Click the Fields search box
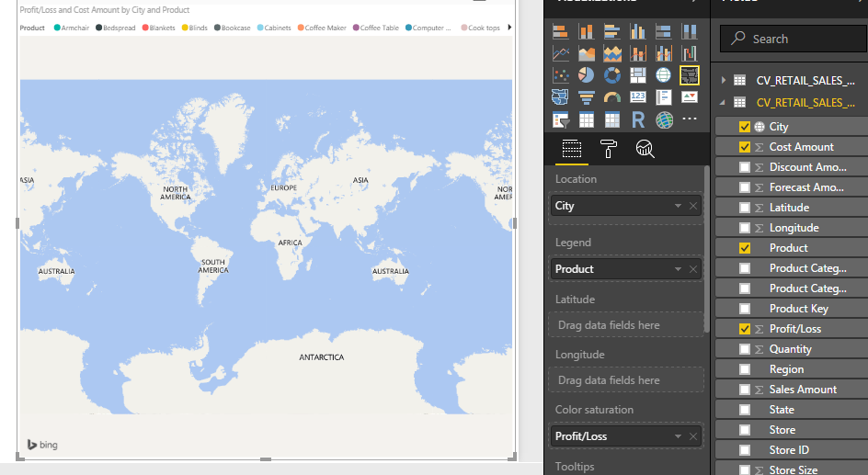 (794, 39)
